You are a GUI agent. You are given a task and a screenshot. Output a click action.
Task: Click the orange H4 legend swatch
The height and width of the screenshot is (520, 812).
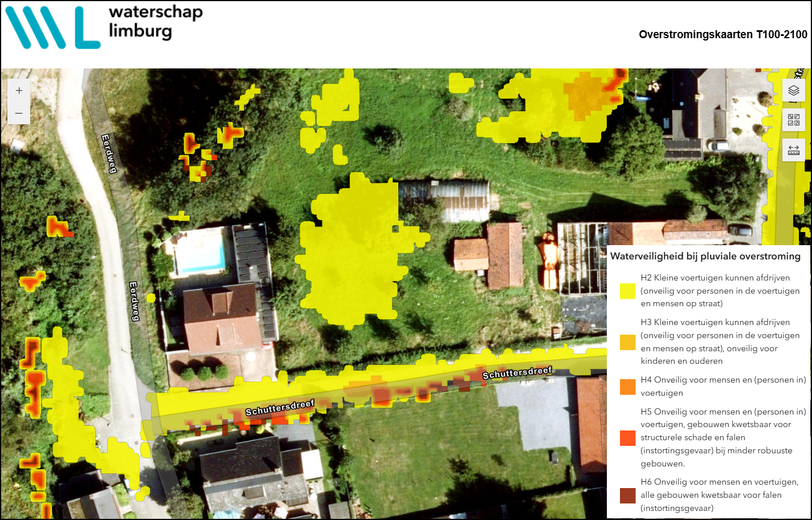[627, 387]
